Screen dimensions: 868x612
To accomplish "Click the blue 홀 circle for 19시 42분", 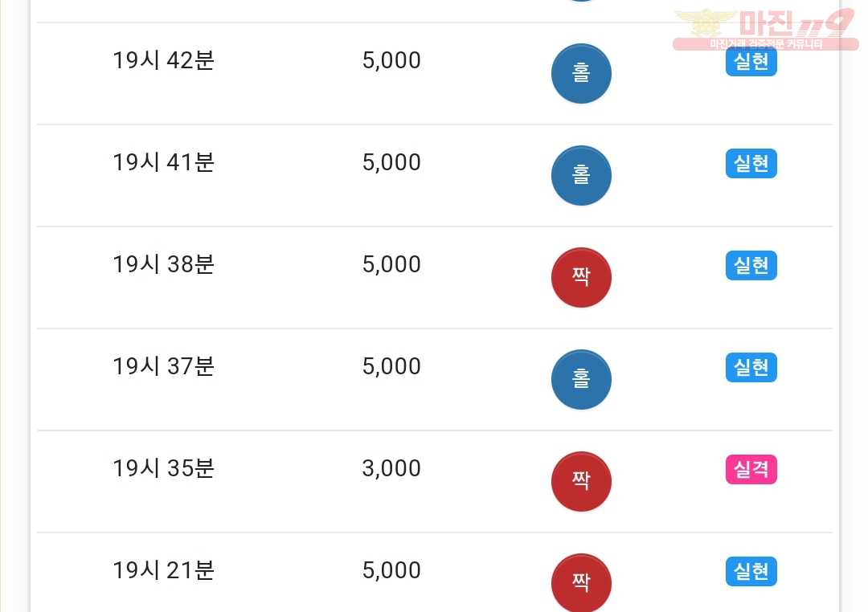I will click(581, 74).
